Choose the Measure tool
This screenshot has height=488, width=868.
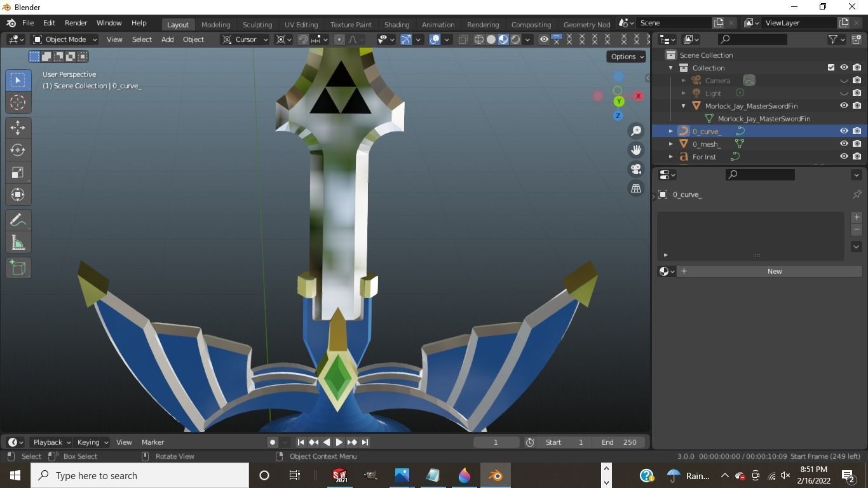pyautogui.click(x=18, y=243)
